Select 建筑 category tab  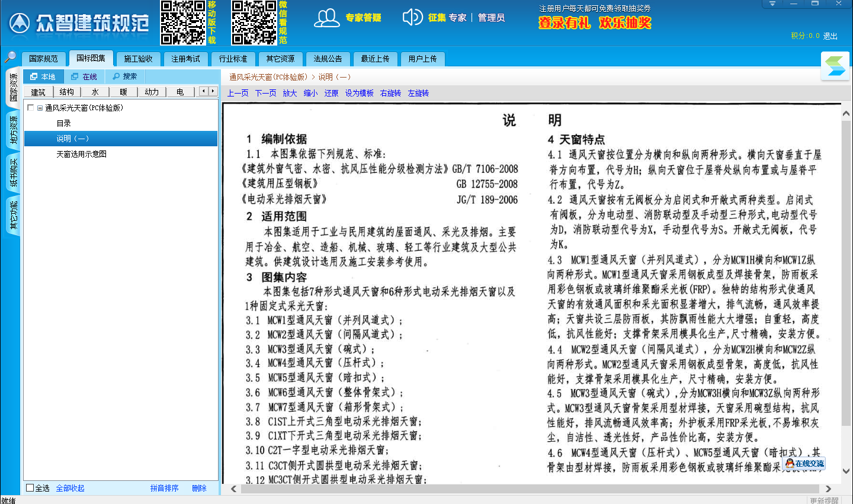pos(38,92)
